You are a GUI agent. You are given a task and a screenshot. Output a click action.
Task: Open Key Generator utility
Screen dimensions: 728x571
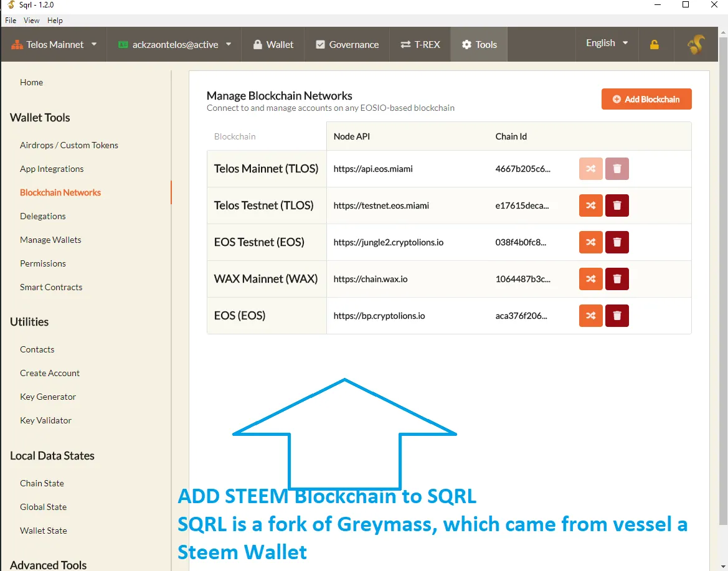pyautogui.click(x=48, y=397)
